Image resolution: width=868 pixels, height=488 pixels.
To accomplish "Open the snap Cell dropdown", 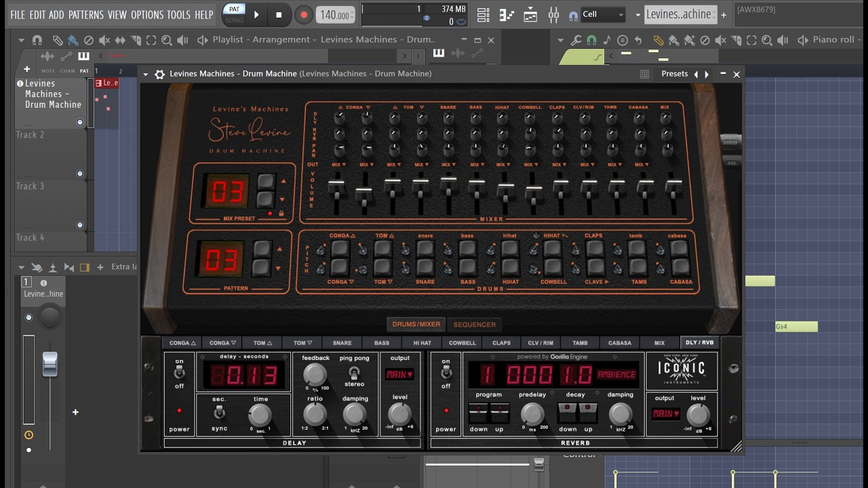I will pyautogui.click(x=603, y=14).
